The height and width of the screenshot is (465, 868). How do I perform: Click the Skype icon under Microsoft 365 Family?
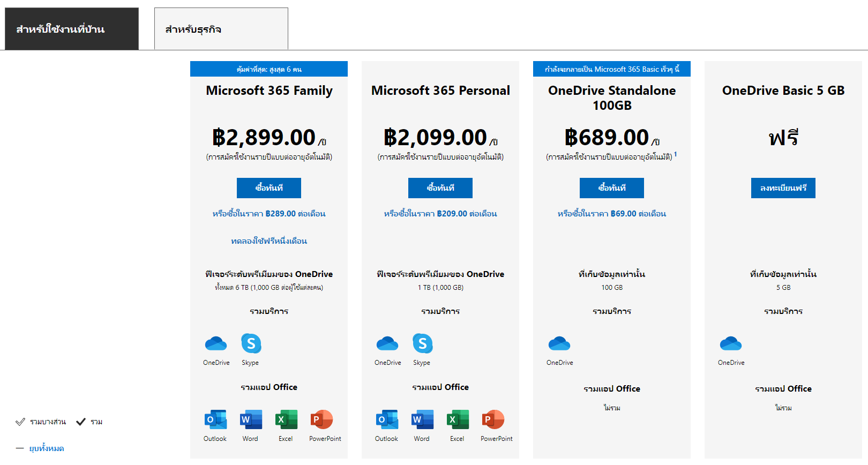tap(251, 343)
